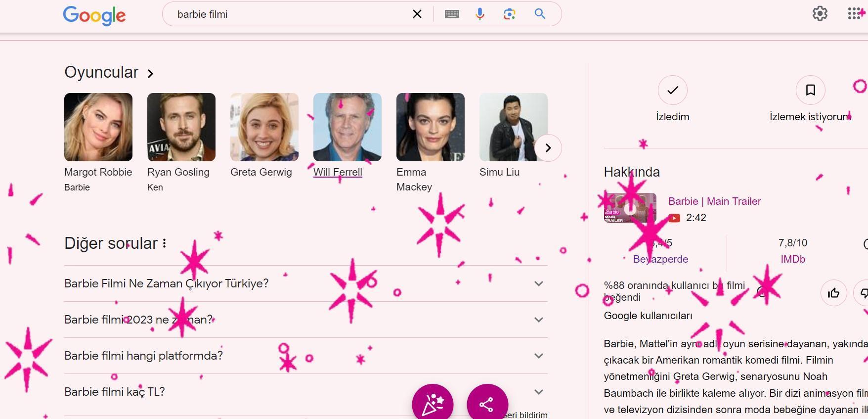Viewport: 868px width, 419px height.
Task: Click the YouTube icon beside 2:42
Action: [674, 218]
